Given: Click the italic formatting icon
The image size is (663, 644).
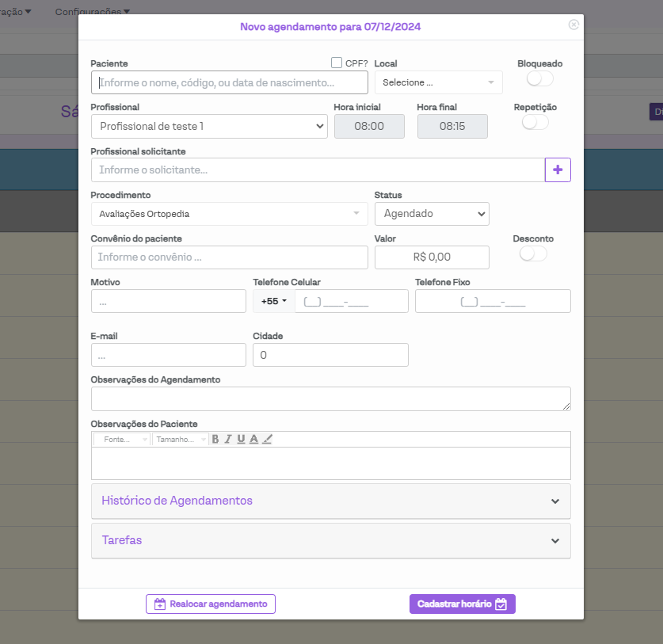Looking at the screenshot, I should (228, 439).
